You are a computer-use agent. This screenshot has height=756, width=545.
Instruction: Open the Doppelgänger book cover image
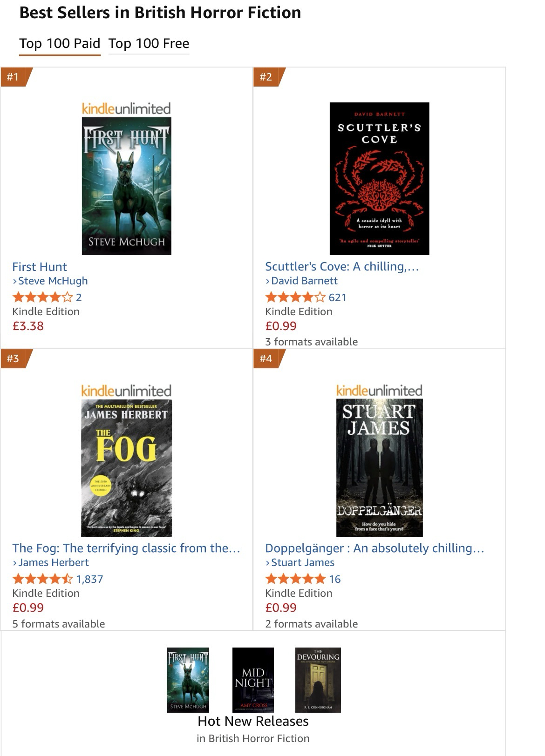379,468
